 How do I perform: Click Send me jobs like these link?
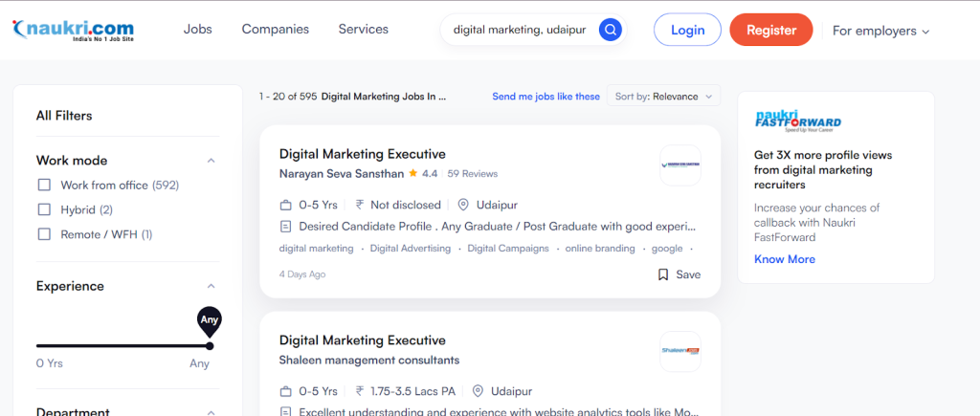[546, 97]
